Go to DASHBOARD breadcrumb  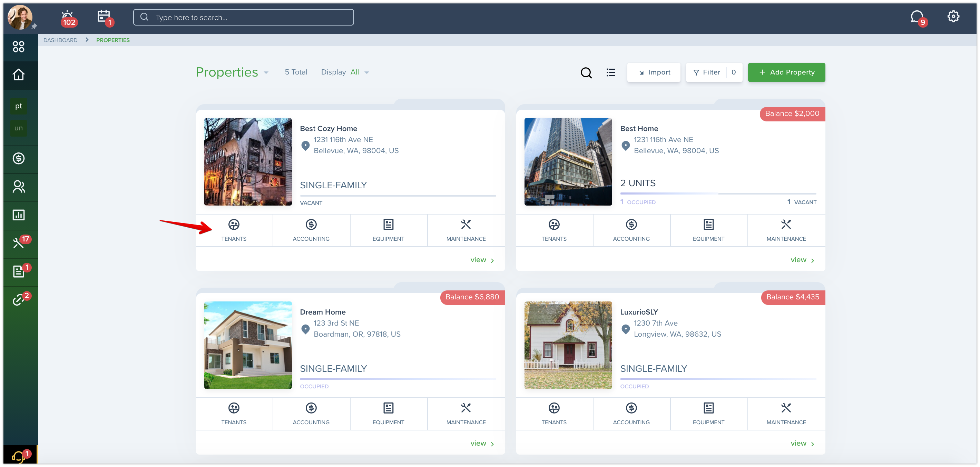pos(60,40)
